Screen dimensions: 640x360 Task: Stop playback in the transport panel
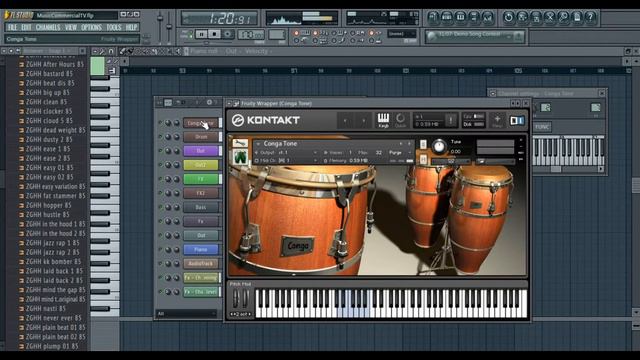click(x=214, y=34)
